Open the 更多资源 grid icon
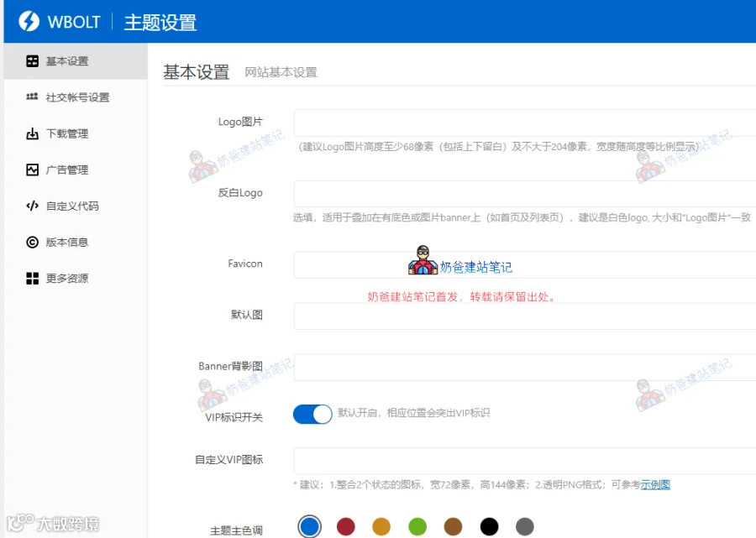 [x=32, y=279]
